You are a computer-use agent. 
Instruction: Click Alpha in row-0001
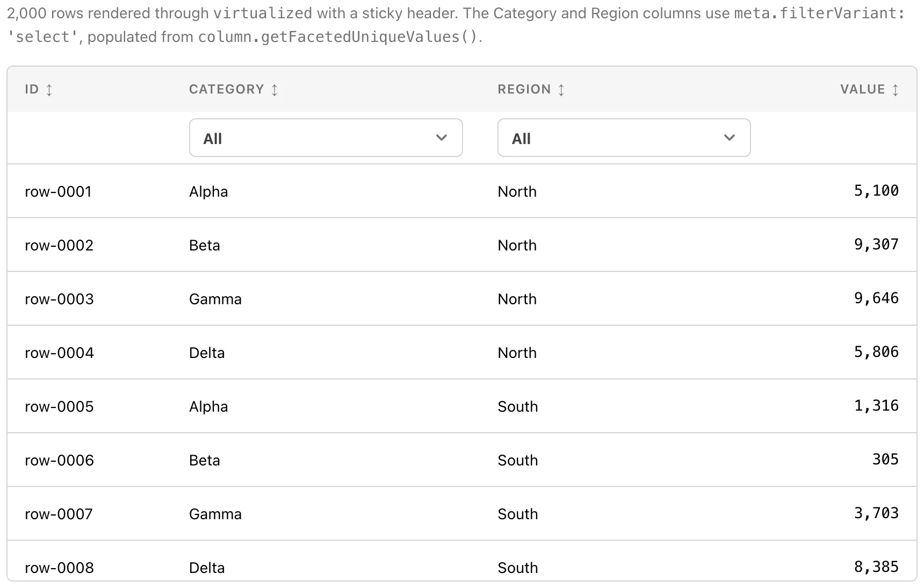(x=208, y=192)
